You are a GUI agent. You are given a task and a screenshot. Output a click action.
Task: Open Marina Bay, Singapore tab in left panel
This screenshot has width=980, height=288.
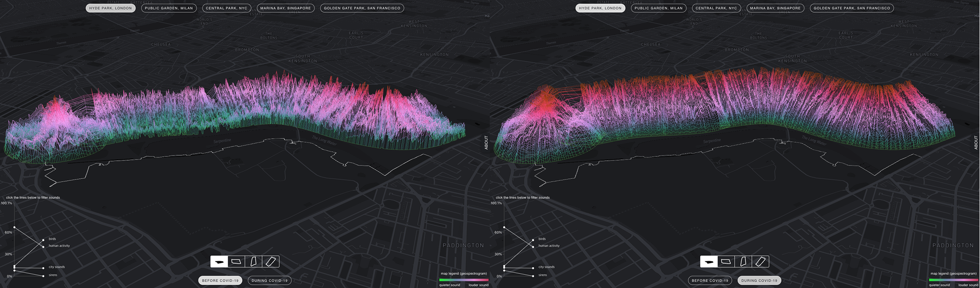coord(286,8)
